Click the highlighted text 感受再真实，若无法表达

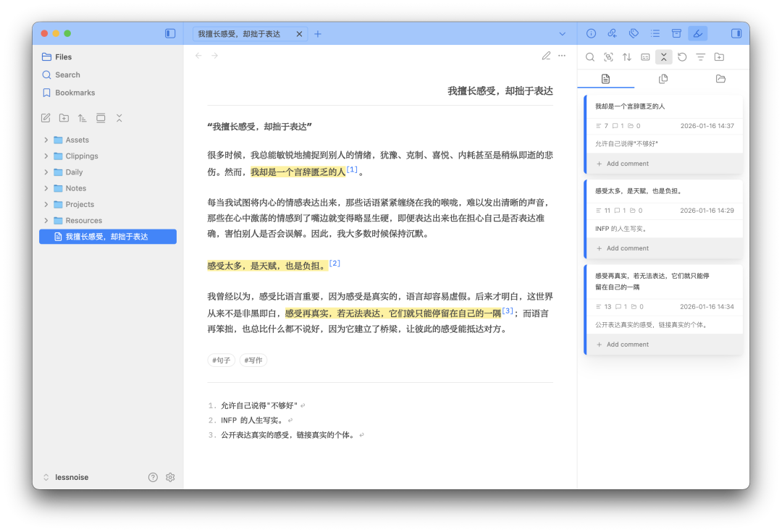393,313
